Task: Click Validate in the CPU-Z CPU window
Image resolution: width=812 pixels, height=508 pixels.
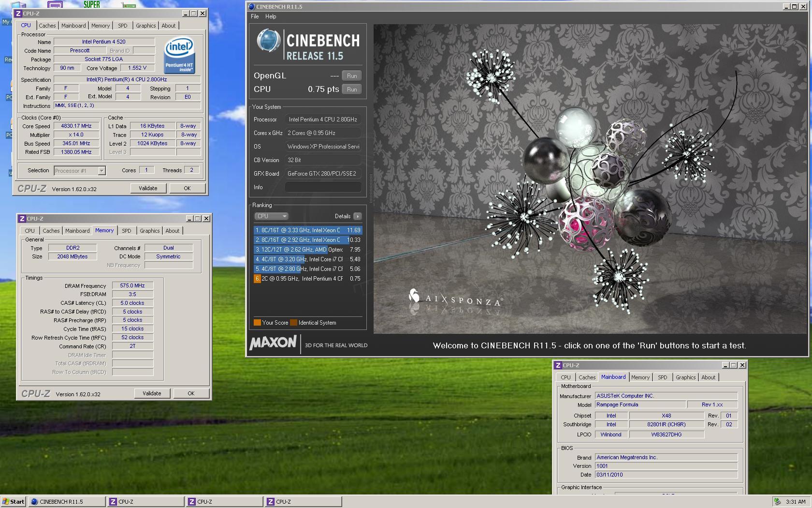Action: tap(148, 188)
